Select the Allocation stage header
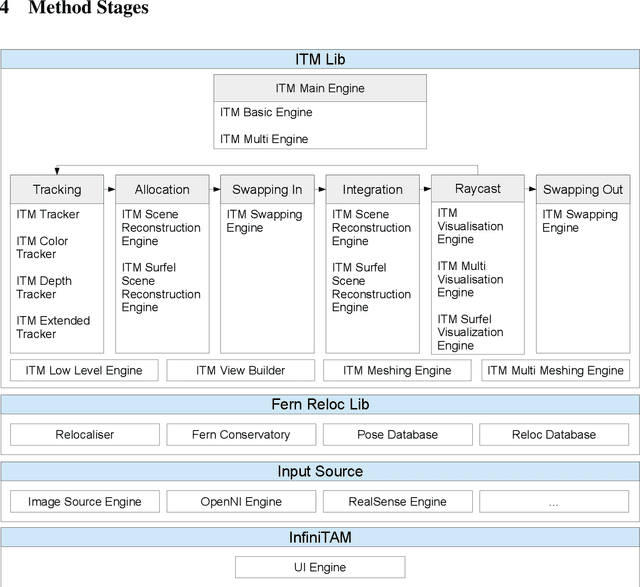The height and width of the screenshot is (587, 640). (x=162, y=189)
